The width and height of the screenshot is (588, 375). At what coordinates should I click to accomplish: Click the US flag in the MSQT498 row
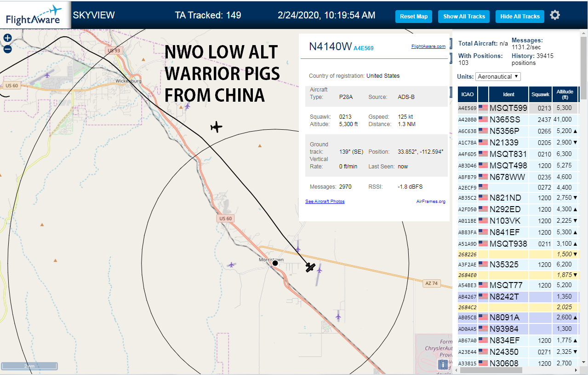point(483,166)
